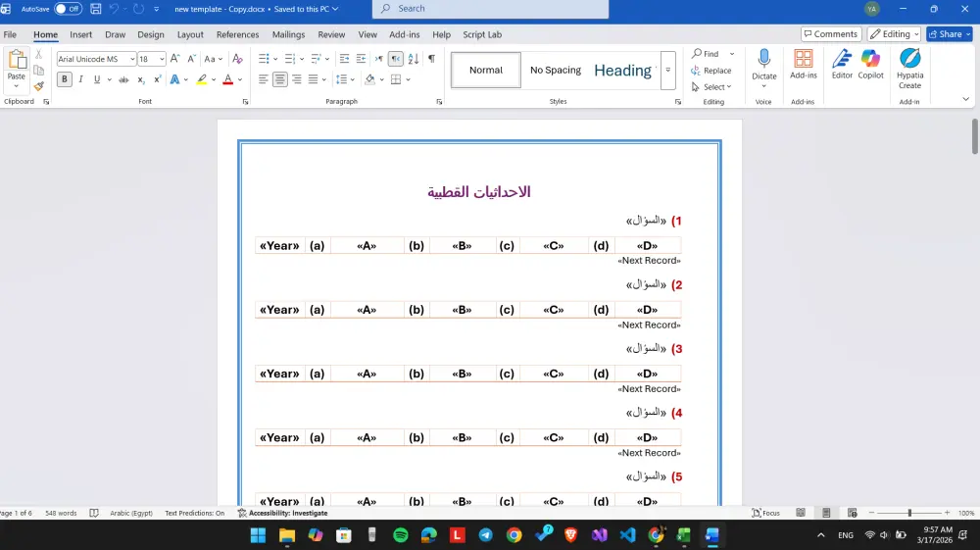Toggle Bold formatting
980x550 pixels.
(x=65, y=79)
